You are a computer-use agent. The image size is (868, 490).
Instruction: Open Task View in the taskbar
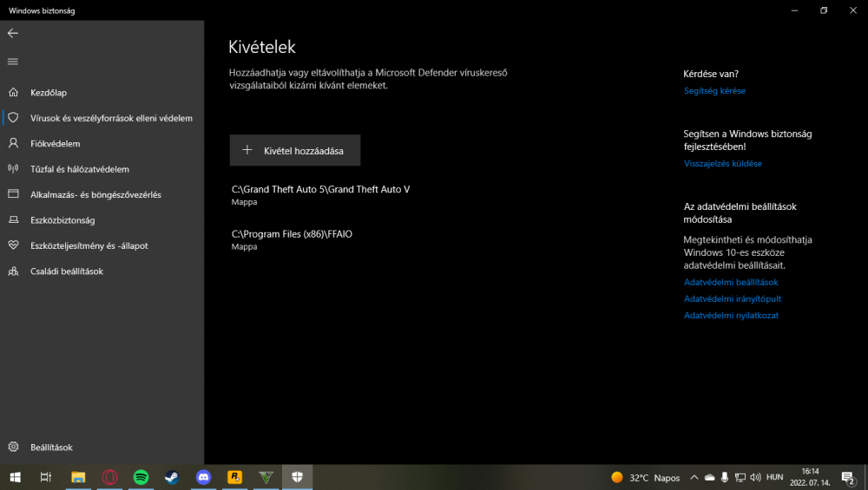click(x=46, y=477)
